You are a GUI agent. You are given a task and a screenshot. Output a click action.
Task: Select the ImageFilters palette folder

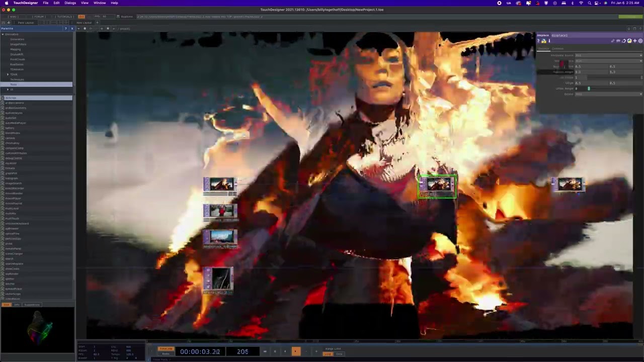click(18, 44)
